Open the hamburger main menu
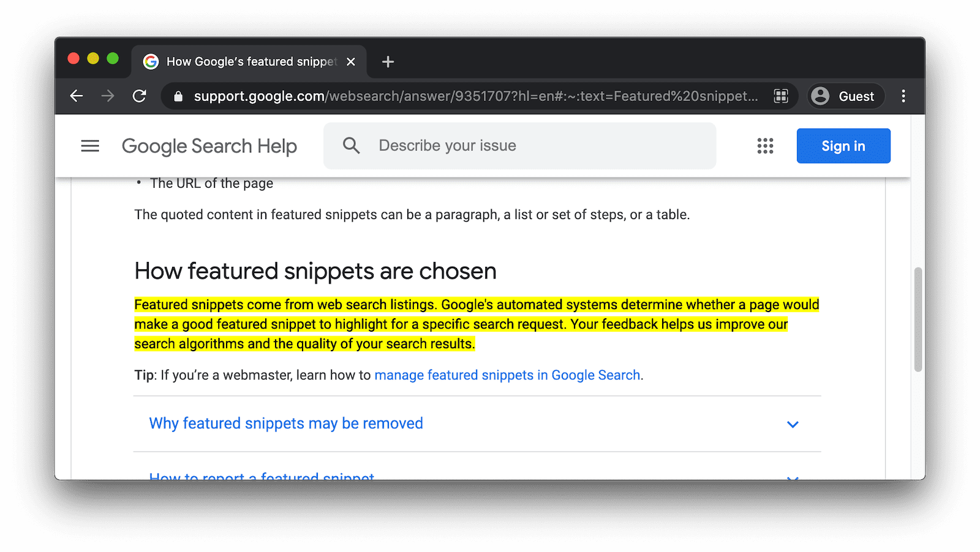The width and height of the screenshot is (980, 552). click(x=90, y=146)
